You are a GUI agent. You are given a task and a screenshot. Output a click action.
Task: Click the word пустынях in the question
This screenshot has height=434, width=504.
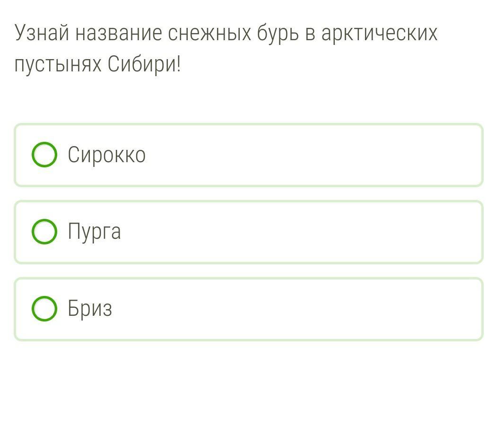58,65
